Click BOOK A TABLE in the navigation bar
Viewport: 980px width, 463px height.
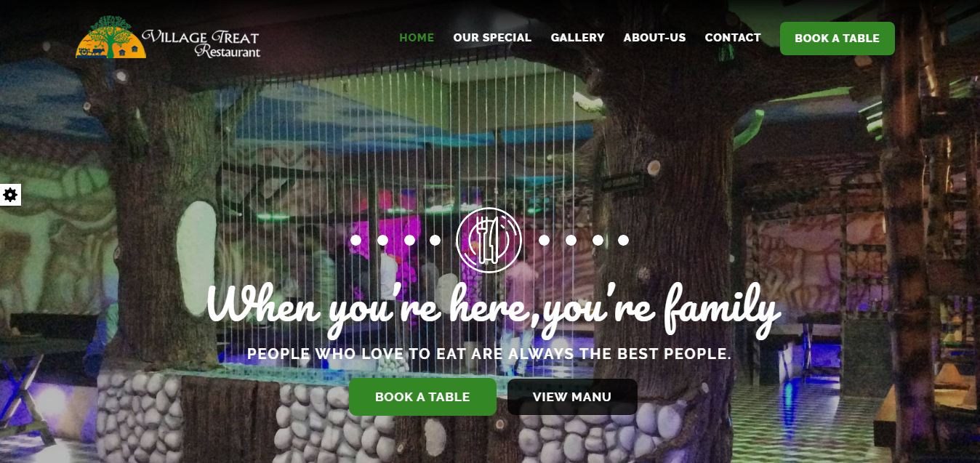point(838,39)
